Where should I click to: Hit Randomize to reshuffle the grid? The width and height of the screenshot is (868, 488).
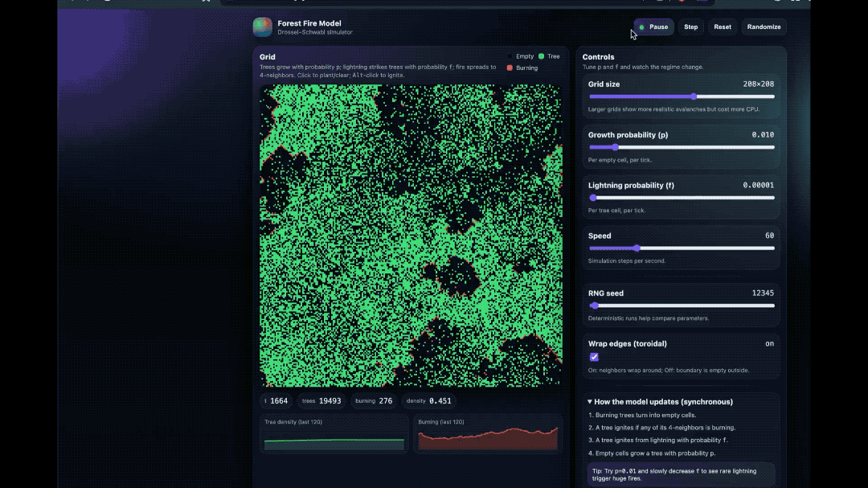[x=764, y=27]
